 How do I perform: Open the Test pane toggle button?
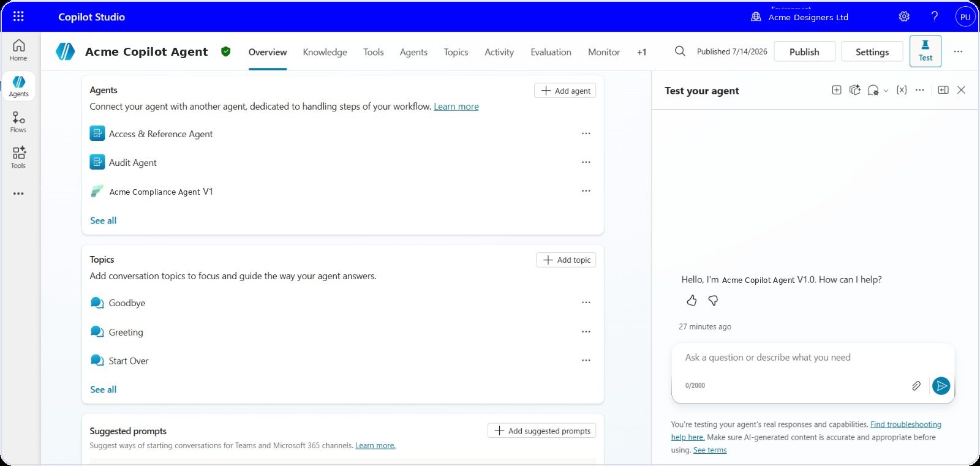click(x=925, y=51)
